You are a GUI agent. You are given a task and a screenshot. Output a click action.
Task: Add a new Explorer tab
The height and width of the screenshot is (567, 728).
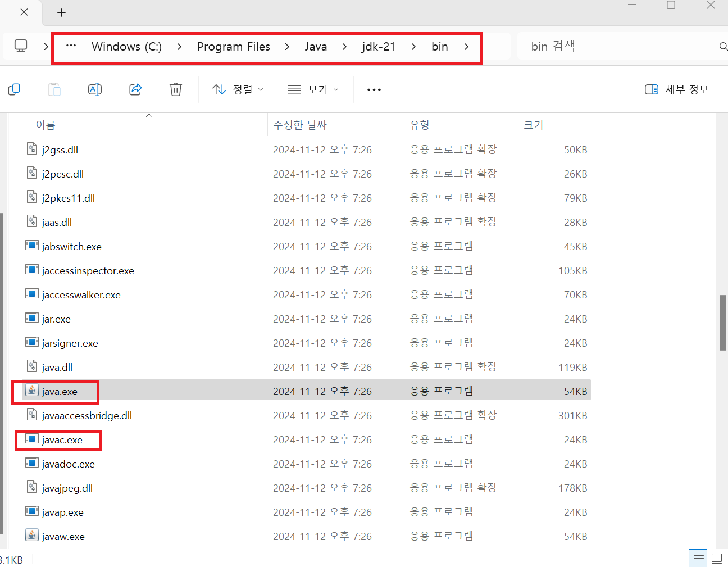coord(62,12)
